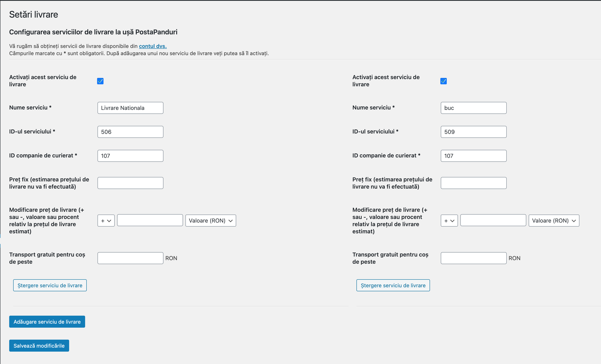Image resolution: width=601 pixels, height=364 pixels.
Task: Open Valoare (RON) dropdown in buc form
Action: point(554,221)
